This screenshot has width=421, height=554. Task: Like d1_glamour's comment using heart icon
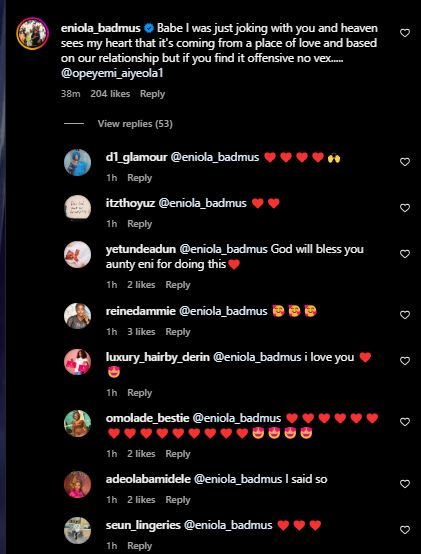(405, 162)
